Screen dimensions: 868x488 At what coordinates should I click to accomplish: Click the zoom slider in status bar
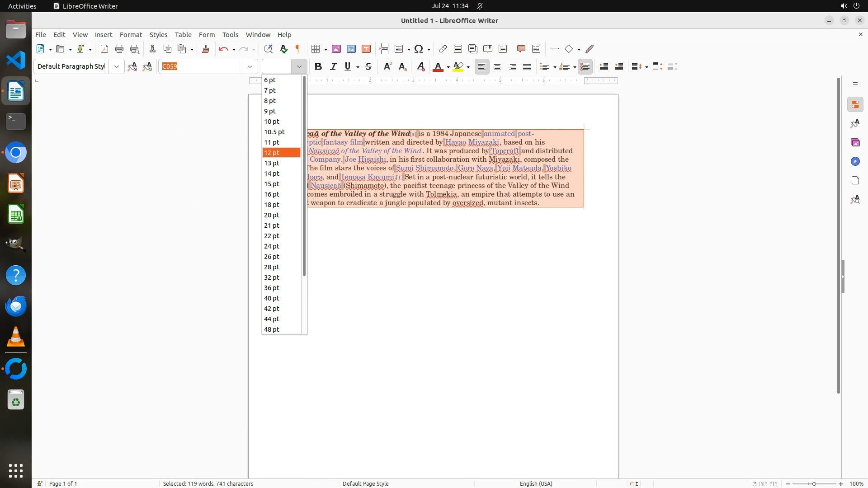[x=814, y=483]
